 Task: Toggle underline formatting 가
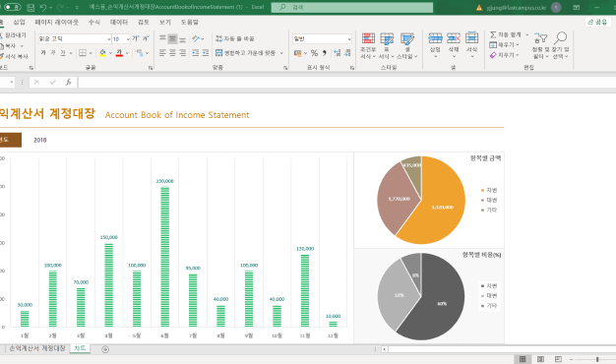pos(63,52)
